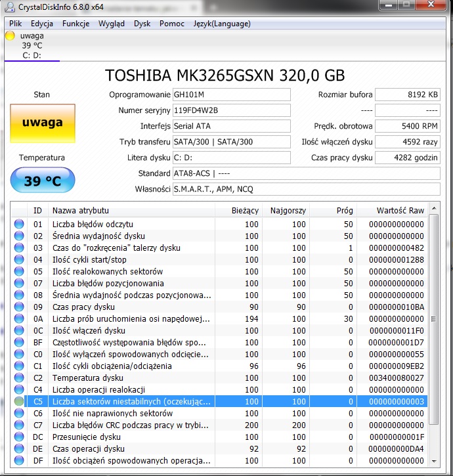Open the Plik menu

click(x=16, y=24)
